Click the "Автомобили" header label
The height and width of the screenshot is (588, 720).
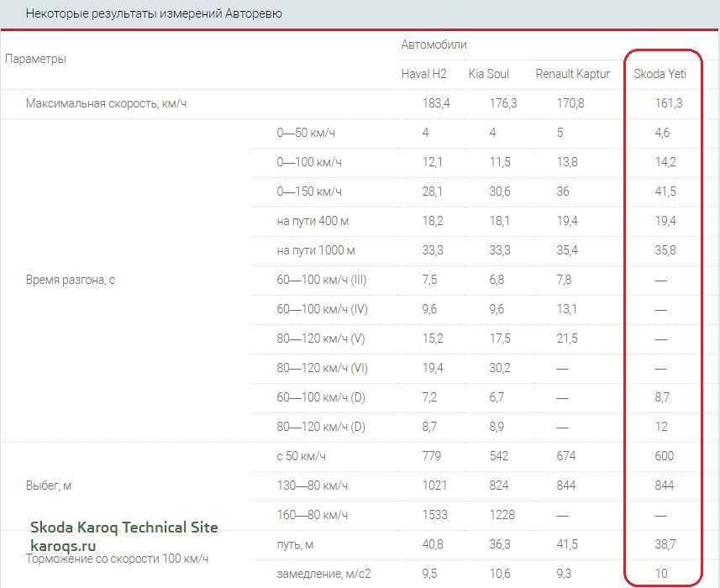(x=434, y=45)
